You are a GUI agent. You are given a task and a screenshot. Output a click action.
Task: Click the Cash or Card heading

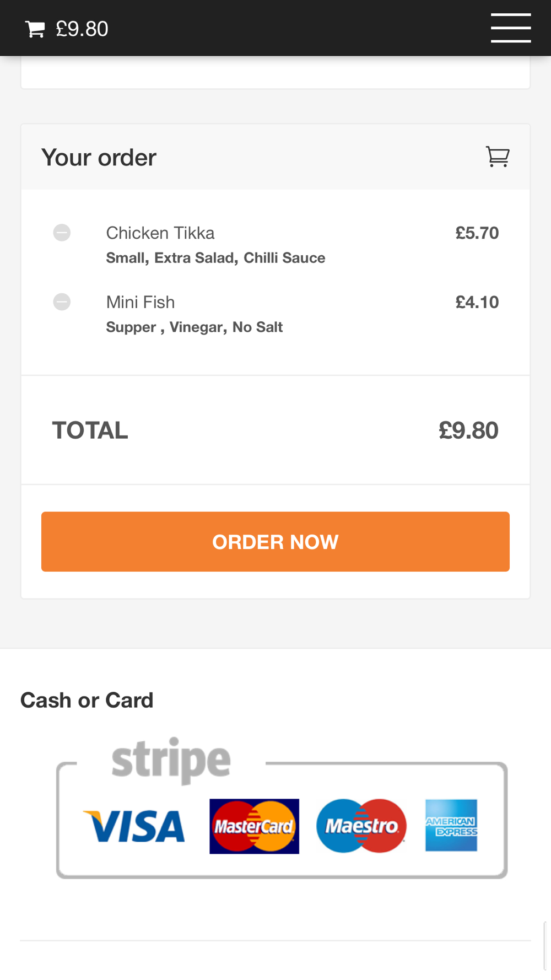87,700
